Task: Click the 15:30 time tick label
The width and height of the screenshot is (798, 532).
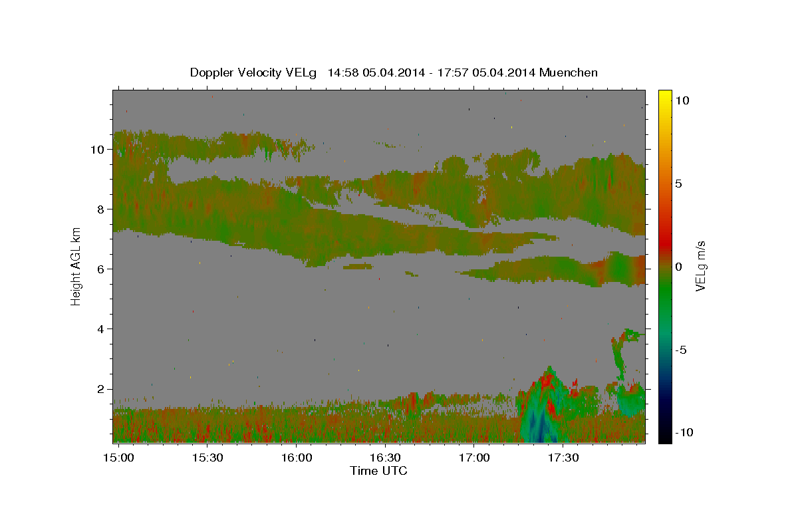Action: point(207,458)
